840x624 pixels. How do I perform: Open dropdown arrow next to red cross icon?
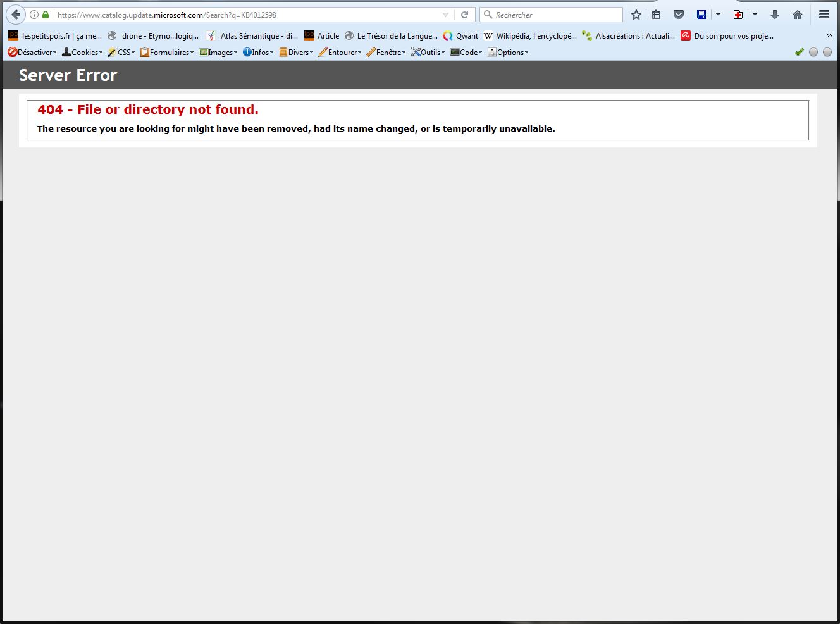755,15
